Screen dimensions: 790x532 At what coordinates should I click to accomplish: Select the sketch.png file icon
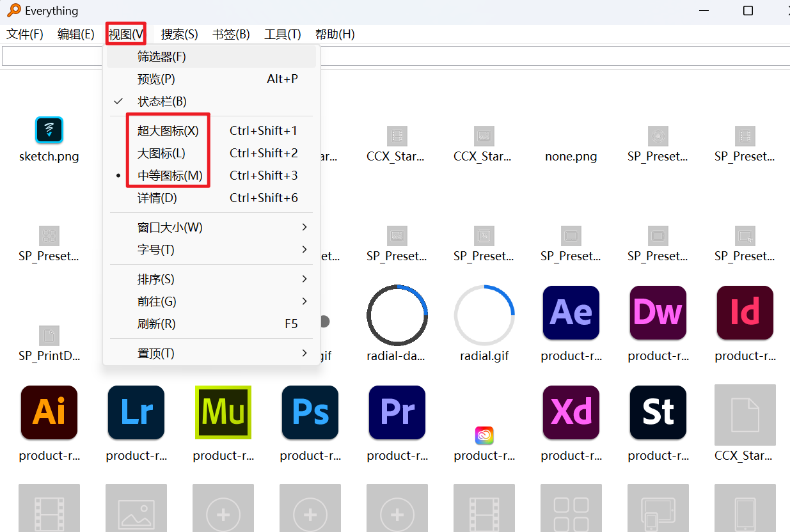[x=49, y=130]
